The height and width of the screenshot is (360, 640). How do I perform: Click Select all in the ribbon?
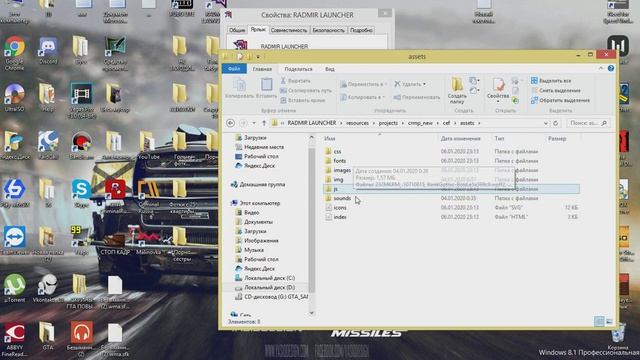click(551, 81)
